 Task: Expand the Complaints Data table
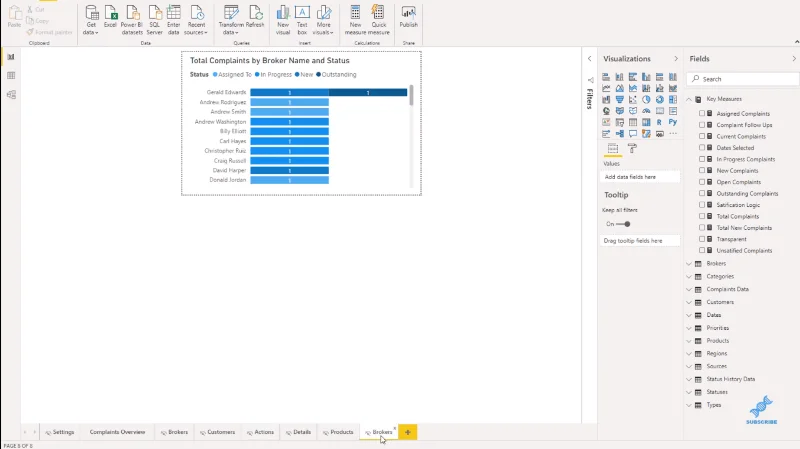click(x=689, y=289)
